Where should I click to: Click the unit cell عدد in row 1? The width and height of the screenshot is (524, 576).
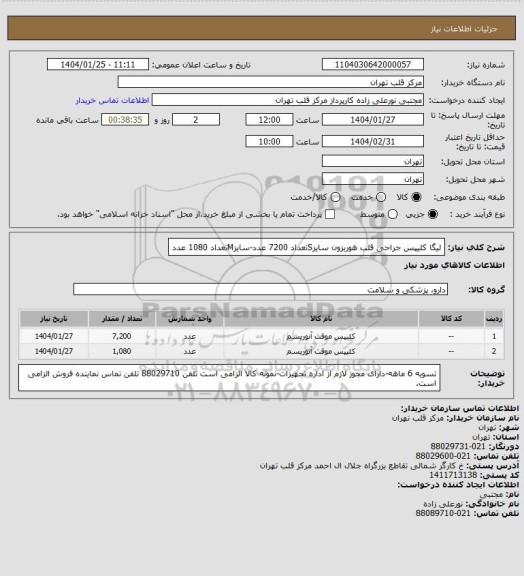pos(190,336)
